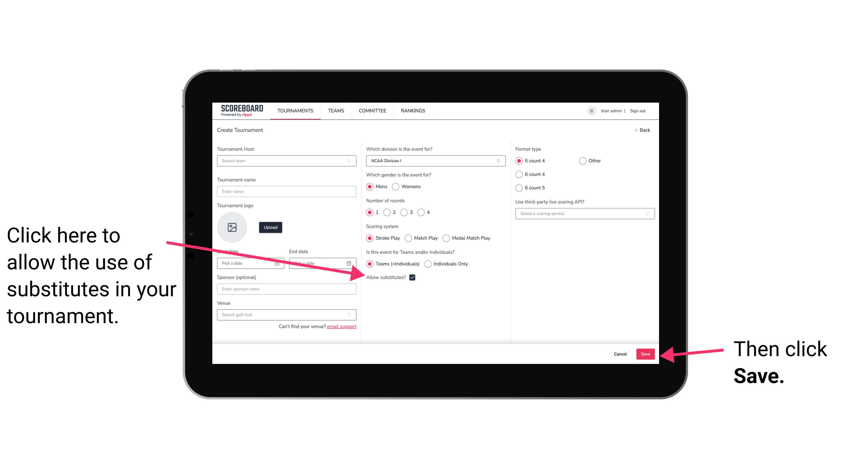
Task: Click the blair admin user icon
Action: click(591, 110)
